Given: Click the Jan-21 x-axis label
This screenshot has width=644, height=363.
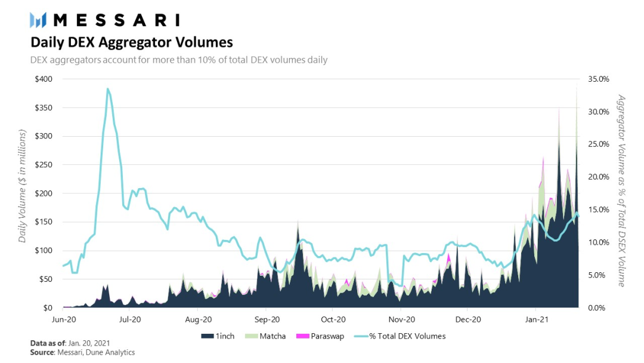Looking at the screenshot, I should pyautogui.click(x=537, y=319).
